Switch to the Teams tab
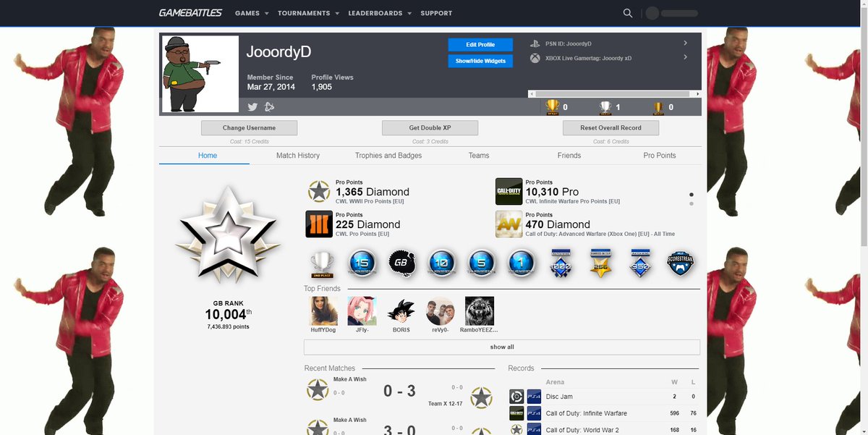 pyautogui.click(x=479, y=156)
